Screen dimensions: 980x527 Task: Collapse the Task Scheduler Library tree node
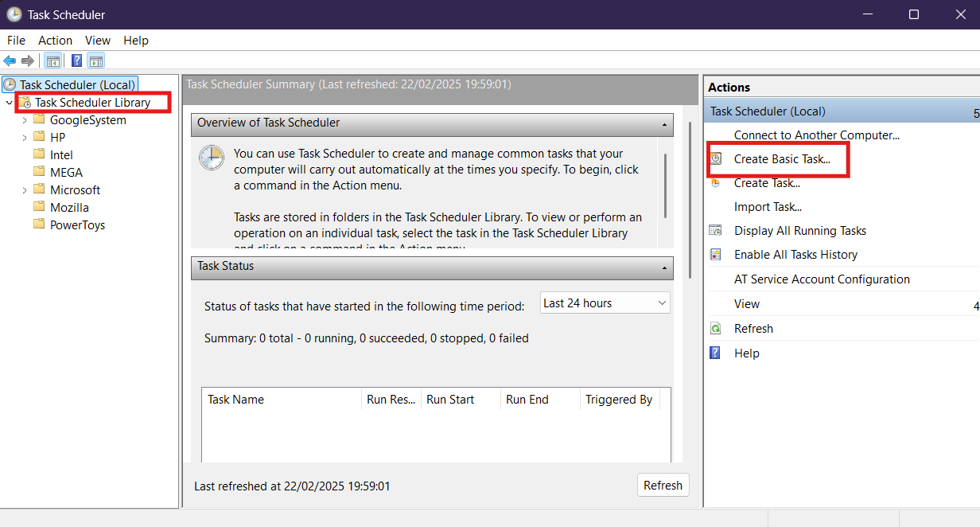(x=9, y=103)
